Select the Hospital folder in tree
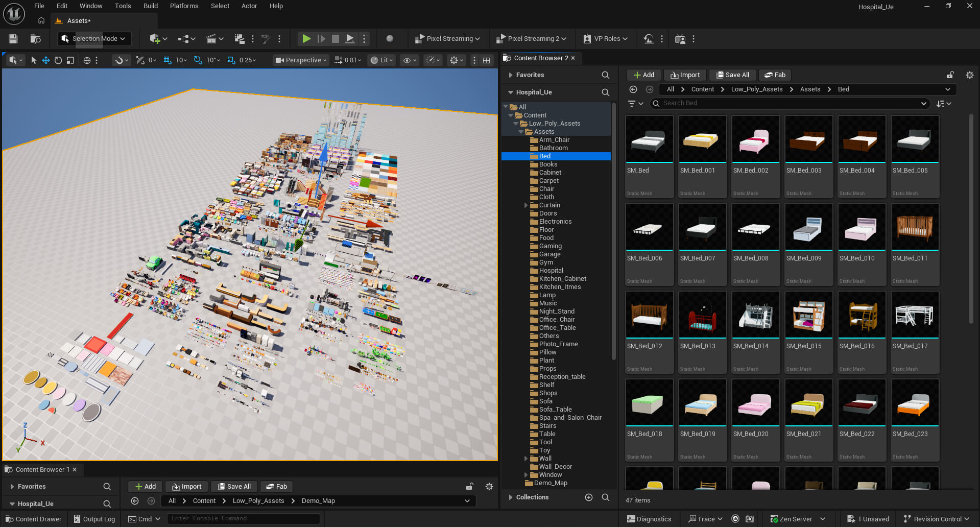Screen dimensions: 980x528 [551, 271]
